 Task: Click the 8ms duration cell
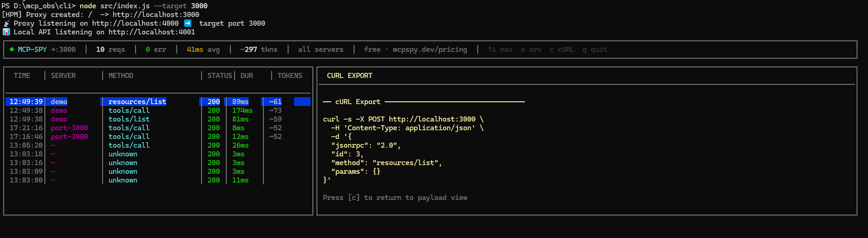238,128
